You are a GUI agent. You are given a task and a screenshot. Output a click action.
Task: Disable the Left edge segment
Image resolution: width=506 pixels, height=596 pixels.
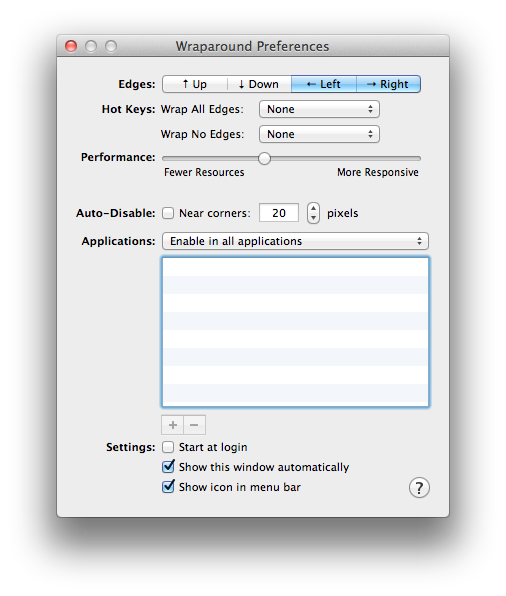(x=324, y=84)
